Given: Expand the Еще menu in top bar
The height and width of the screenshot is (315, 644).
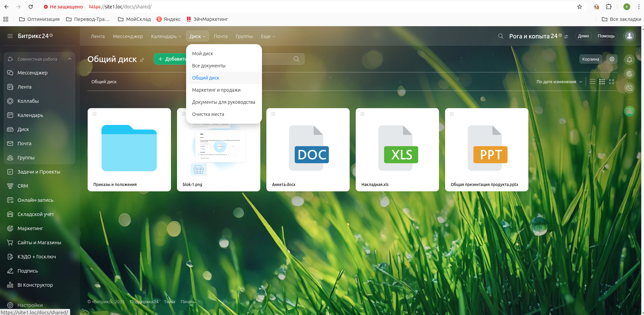Looking at the screenshot, I should click(x=268, y=36).
